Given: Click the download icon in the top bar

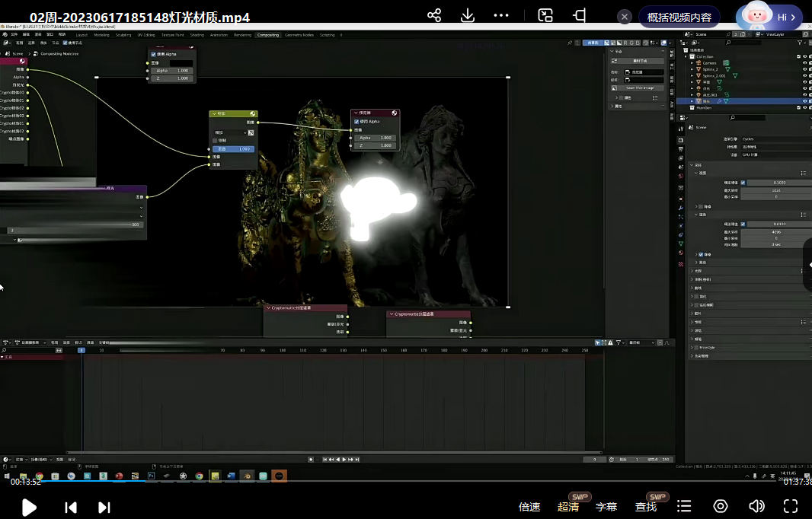Looking at the screenshot, I should [x=468, y=16].
